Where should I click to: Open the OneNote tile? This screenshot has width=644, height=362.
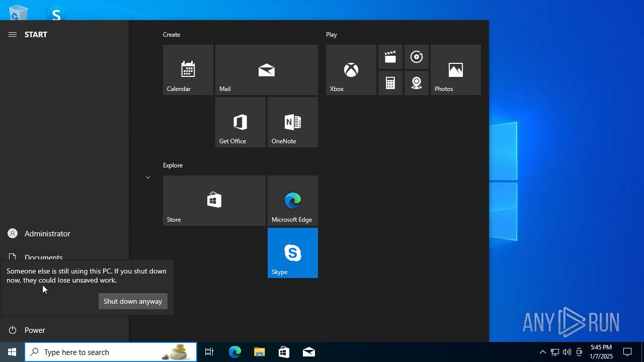(x=293, y=122)
